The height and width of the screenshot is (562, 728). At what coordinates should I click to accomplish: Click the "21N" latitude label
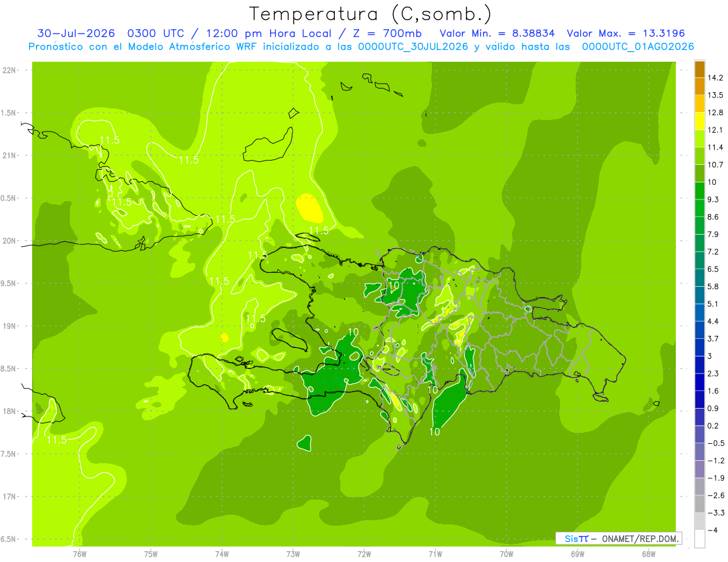[9, 155]
